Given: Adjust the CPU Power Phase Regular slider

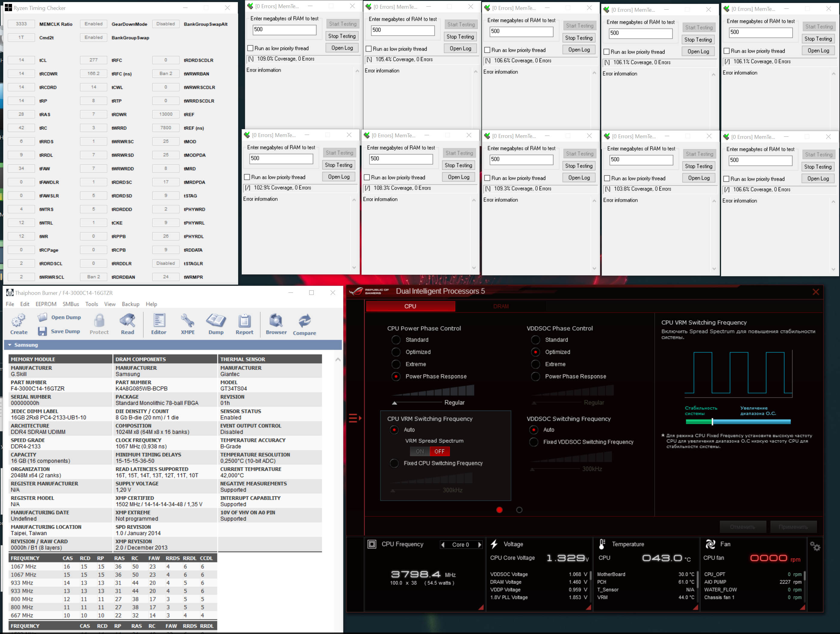Looking at the screenshot, I should click(x=394, y=402).
